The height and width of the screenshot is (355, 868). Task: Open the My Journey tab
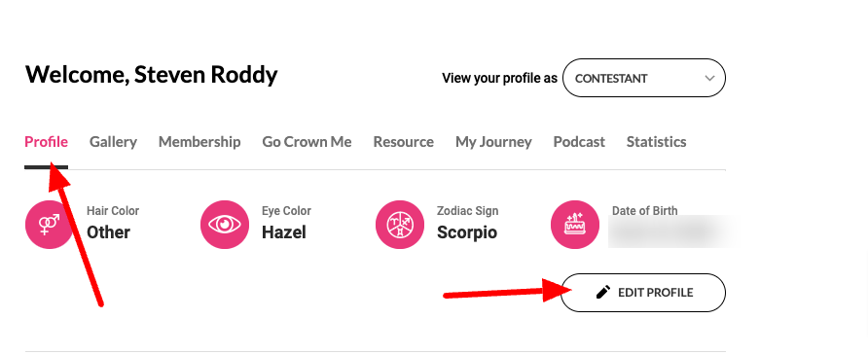click(x=493, y=142)
